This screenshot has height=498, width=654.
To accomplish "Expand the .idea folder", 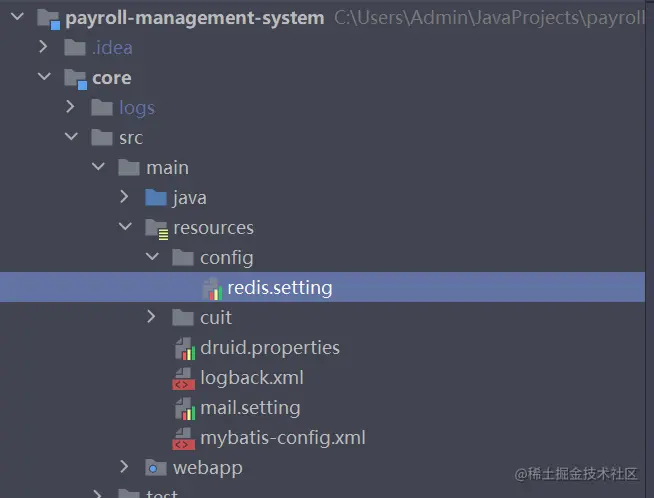I will [x=43, y=47].
